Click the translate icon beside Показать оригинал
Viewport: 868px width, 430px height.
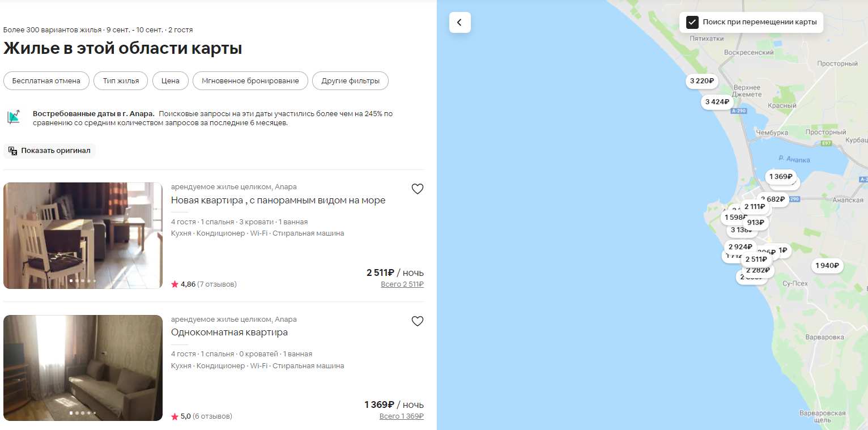(12, 151)
